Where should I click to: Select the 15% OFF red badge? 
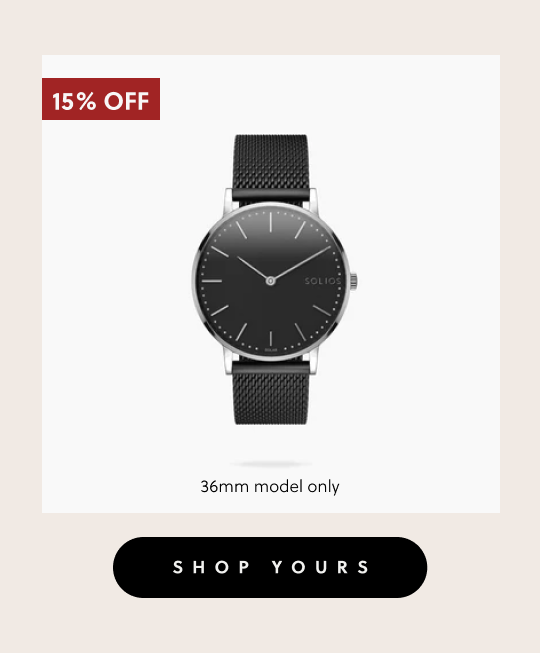click(101, 99)
